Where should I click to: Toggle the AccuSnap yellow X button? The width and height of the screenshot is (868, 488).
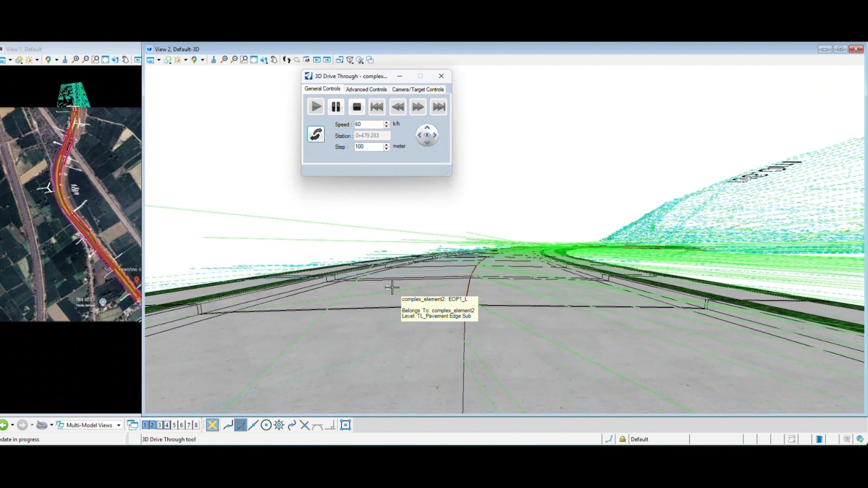pos(212,425)
